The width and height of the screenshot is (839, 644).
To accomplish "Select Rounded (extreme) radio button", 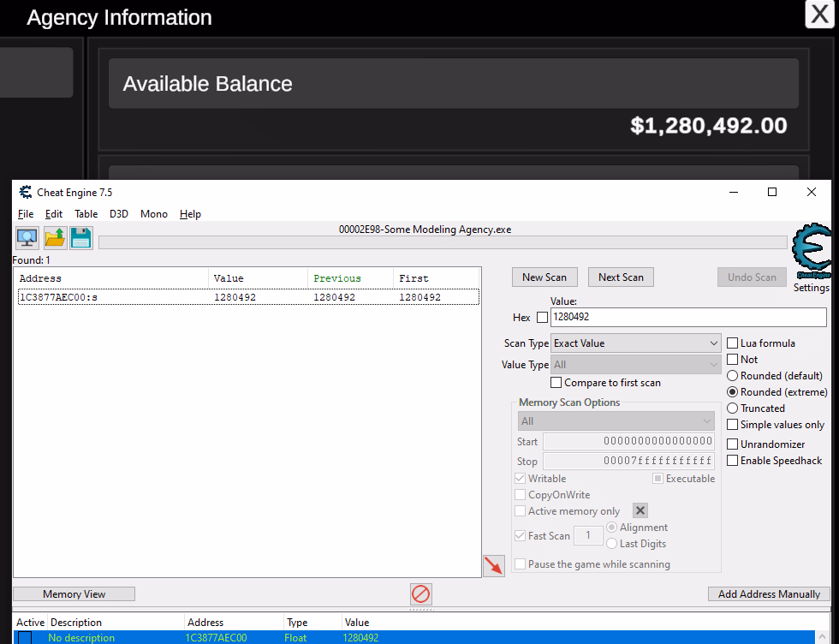I will 733,392.
